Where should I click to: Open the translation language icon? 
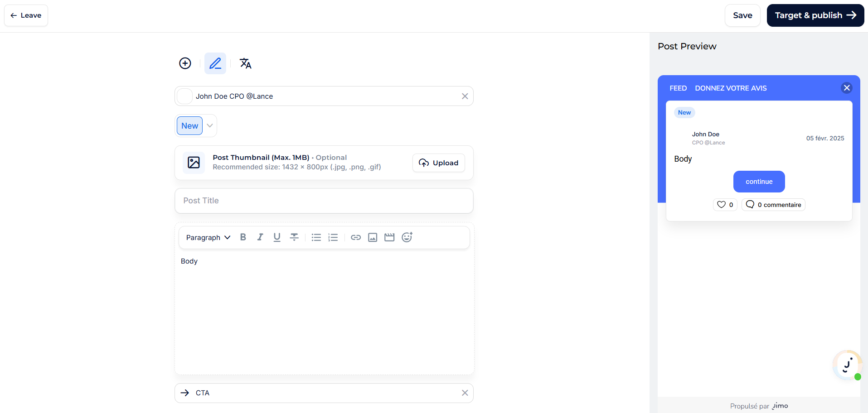[245, 63]
